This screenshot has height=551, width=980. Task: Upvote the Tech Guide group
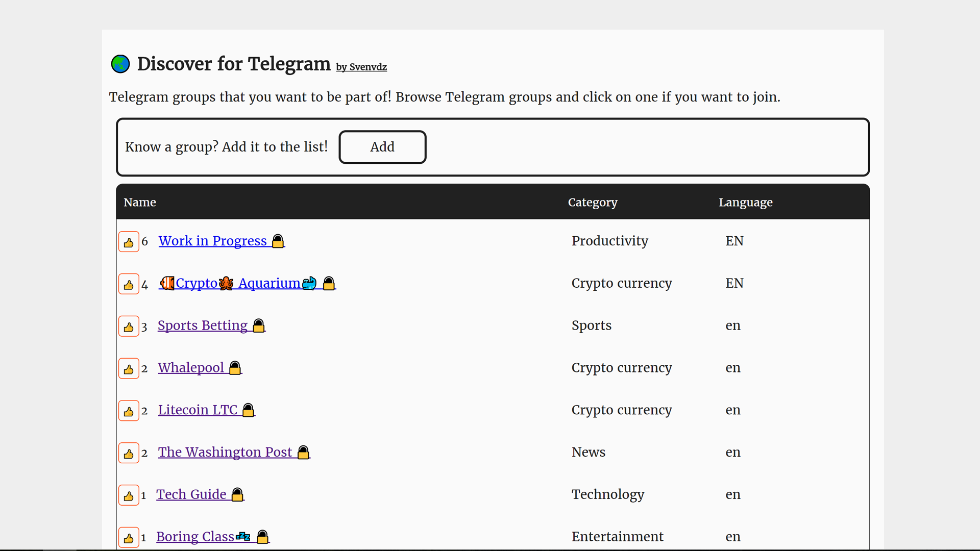pyautogui.click(x=128, y=495)
